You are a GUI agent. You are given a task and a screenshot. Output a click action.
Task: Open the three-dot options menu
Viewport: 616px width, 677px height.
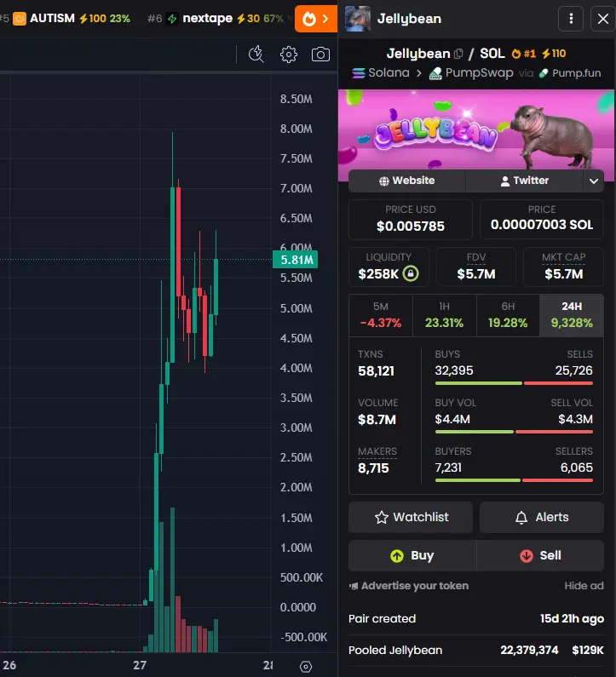click(x=571, y=19)
